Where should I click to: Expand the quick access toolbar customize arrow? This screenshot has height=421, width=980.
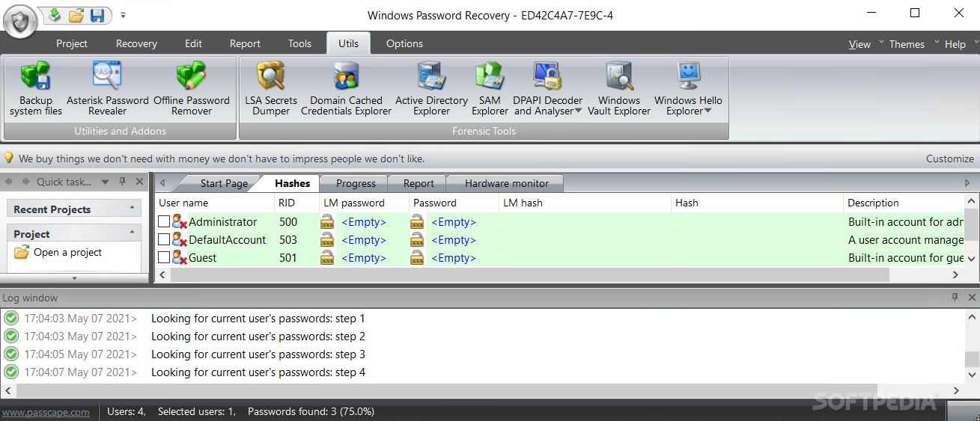tap(124, 15)
